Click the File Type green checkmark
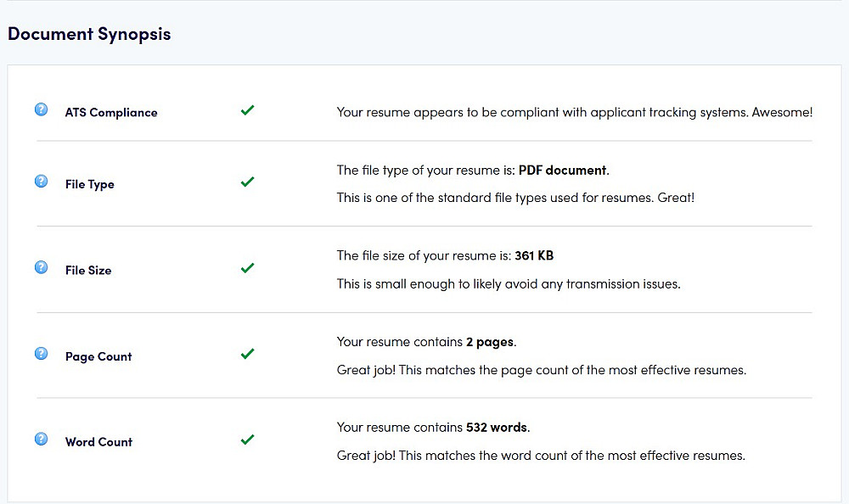 pyautogui.click(x=247, y=182)
